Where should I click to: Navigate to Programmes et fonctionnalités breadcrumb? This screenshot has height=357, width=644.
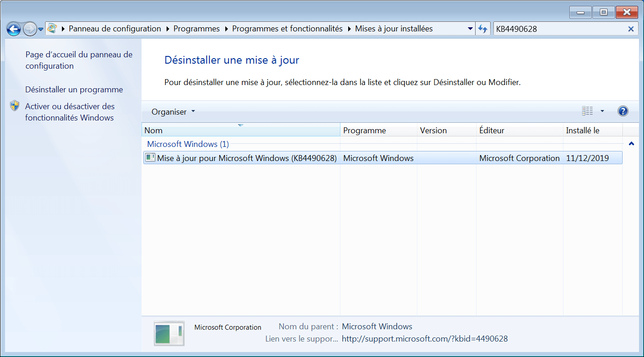pyautogui.click(x=287, y=29)
